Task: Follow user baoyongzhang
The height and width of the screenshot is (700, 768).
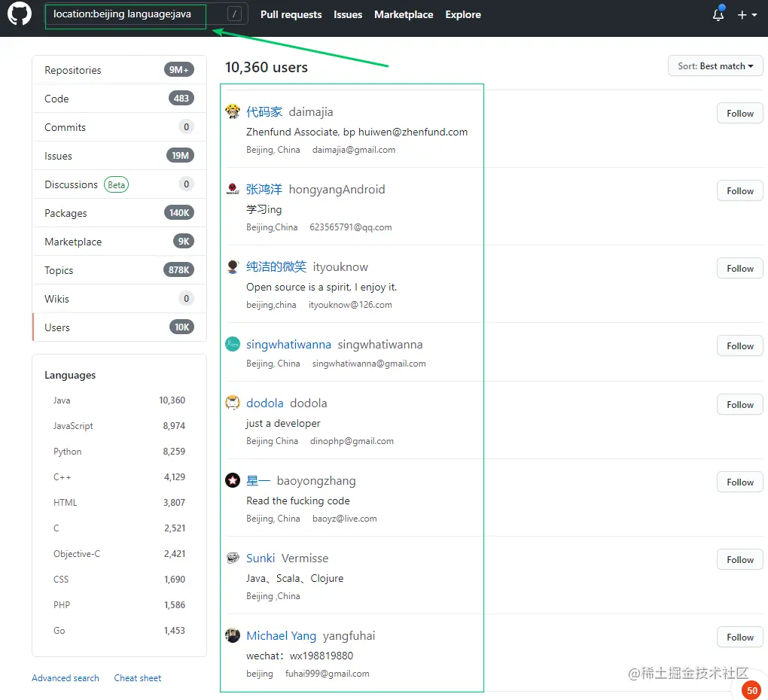Action: coord(739,482)
